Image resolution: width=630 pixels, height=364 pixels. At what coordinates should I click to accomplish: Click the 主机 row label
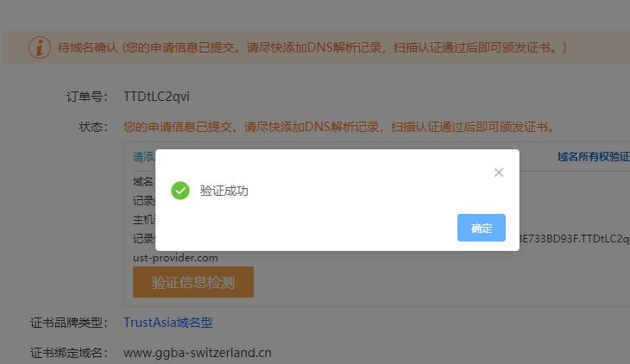[x=144, y=219]
